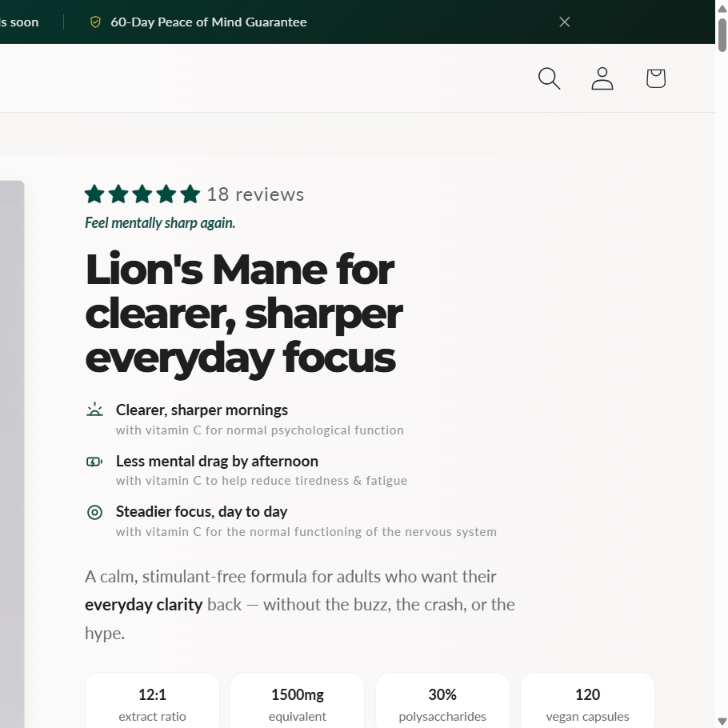Open the 18 reviews link
Viewport: 728px width, 728px height.
[255, 194]
